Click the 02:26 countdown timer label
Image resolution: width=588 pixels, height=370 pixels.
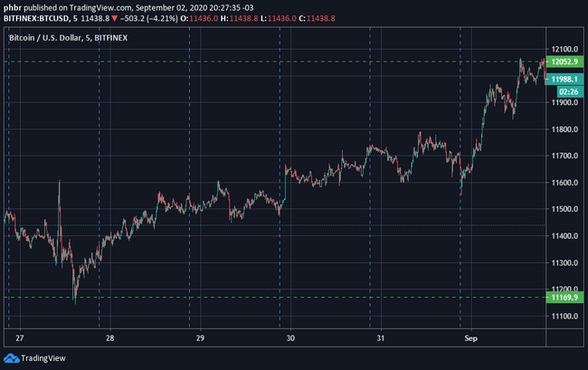click(570, 91)
